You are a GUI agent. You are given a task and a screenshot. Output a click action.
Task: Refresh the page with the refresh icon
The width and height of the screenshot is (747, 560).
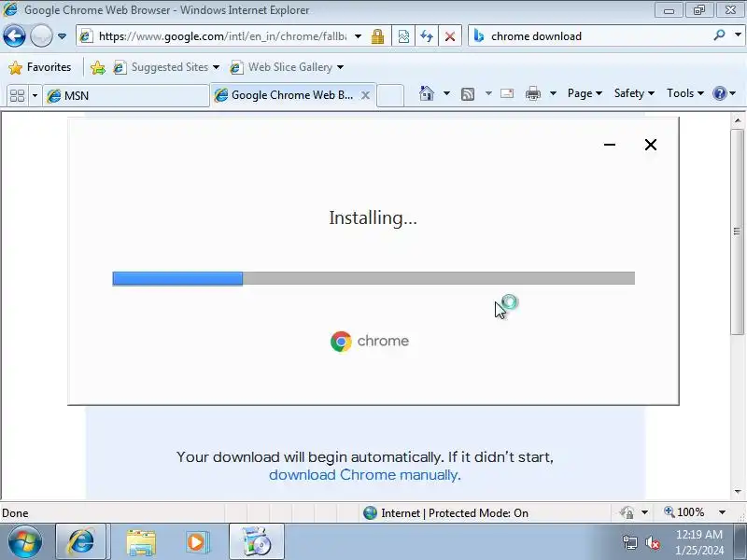427,36
